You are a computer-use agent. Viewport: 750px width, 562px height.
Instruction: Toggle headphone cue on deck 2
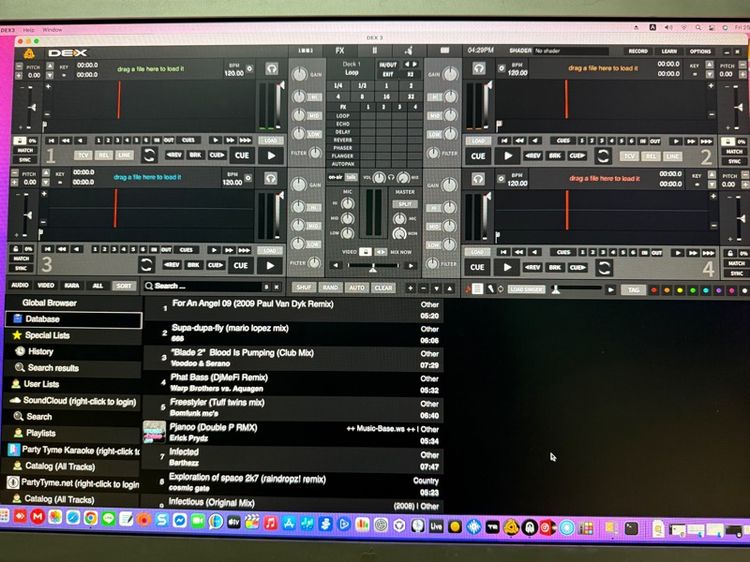[x=479, y=69]
